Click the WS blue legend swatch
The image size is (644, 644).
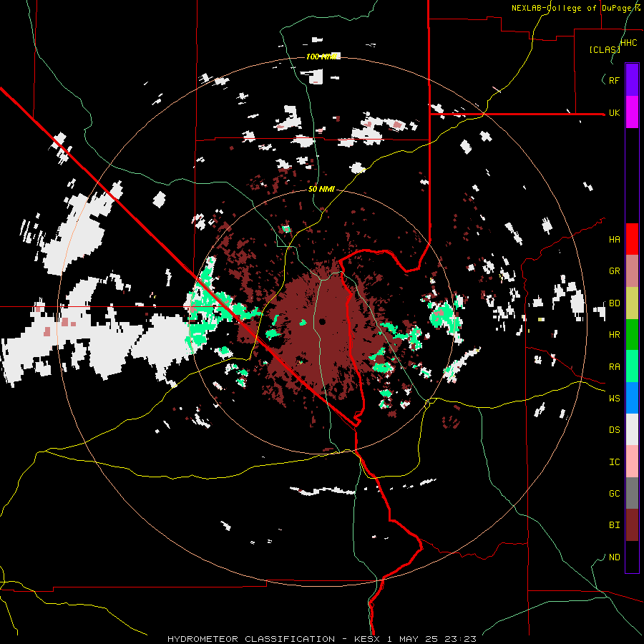point(632,398)
